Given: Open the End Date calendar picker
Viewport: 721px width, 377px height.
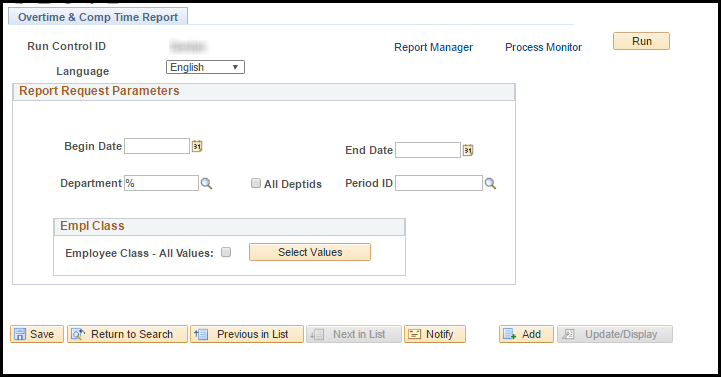Looking at the screenshot, I should click(x=468, y=150).
